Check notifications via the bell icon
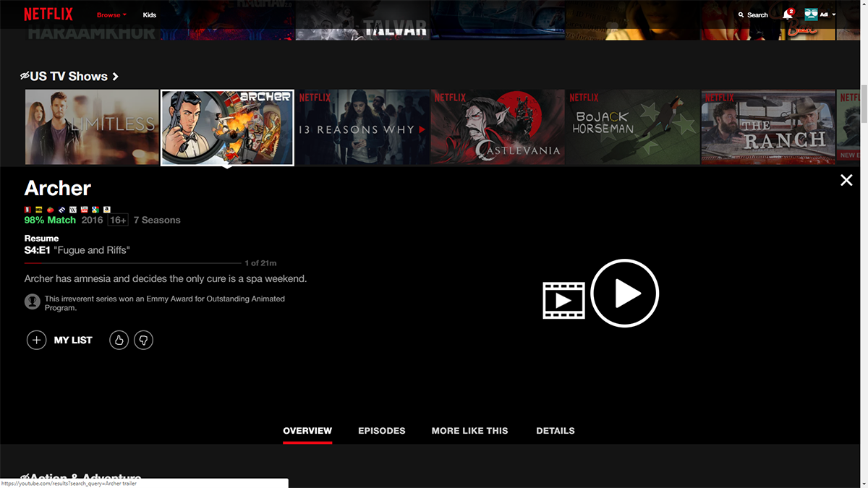This screenshot has height=488, width=868. click(788, 14)
